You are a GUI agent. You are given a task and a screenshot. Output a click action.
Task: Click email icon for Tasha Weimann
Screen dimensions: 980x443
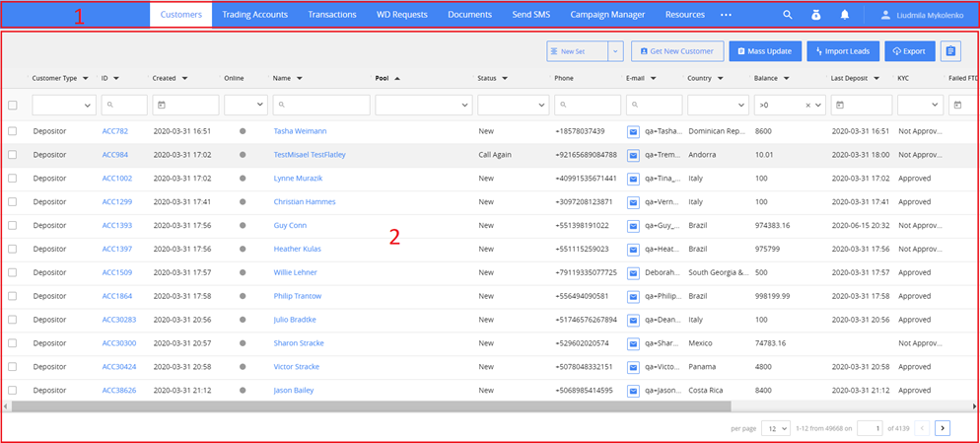click(x=633, y=130)
